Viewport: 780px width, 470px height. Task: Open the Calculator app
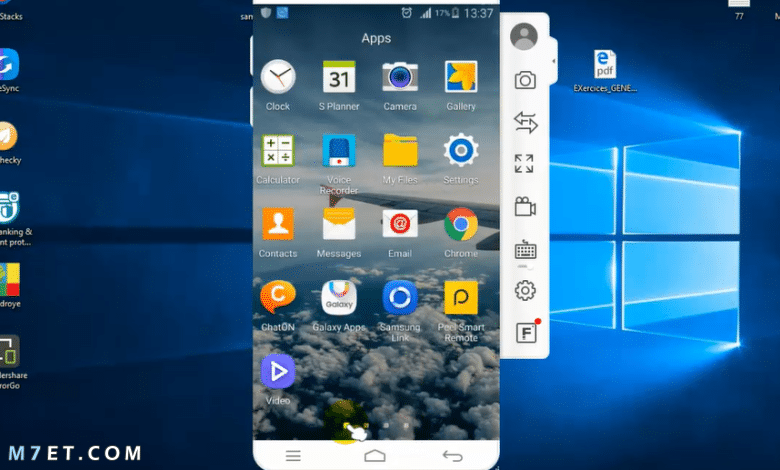click(x=278, y=150)
